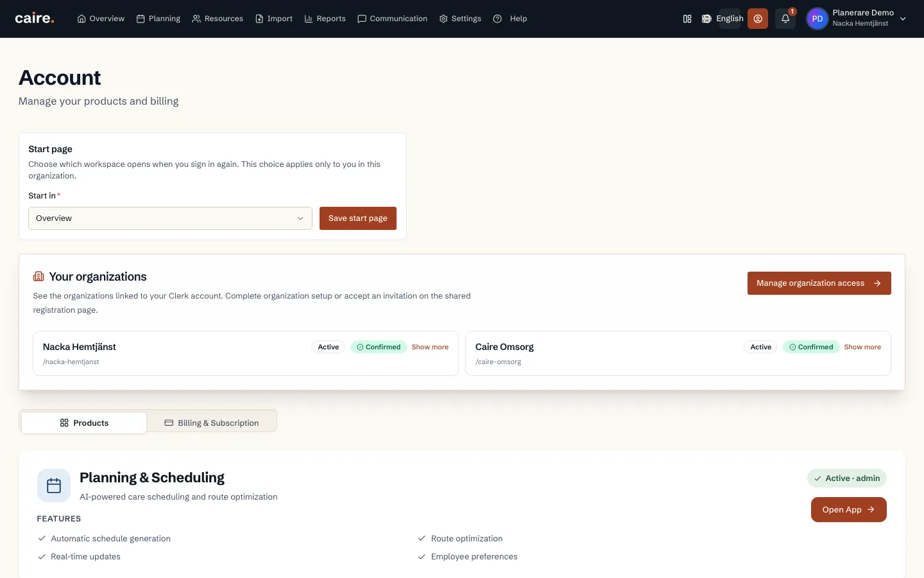Screen dimensions: 924x578
Task: Click the PD user avatar
Action: pyautogui.click(x=817, y=19)
